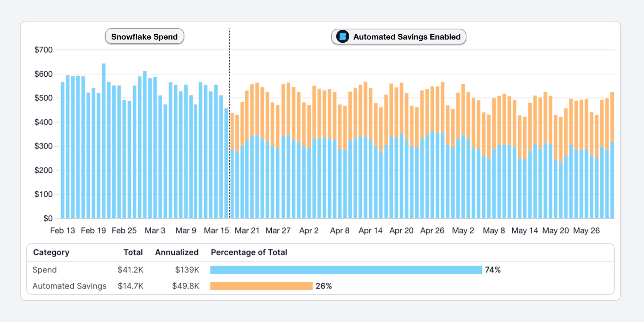The image size is (644, 322).
Task: Click the final bar at the chart's right end
Action: point(612,155)
